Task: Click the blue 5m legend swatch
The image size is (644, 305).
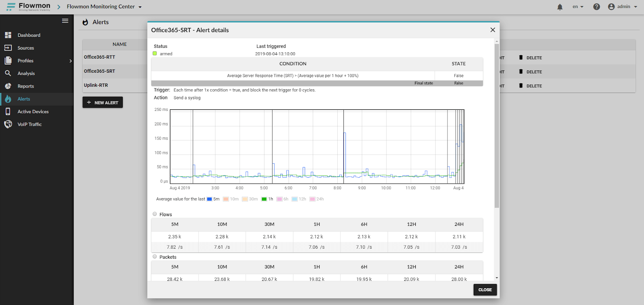Action: pyautogui.click(x=209, y=199)
